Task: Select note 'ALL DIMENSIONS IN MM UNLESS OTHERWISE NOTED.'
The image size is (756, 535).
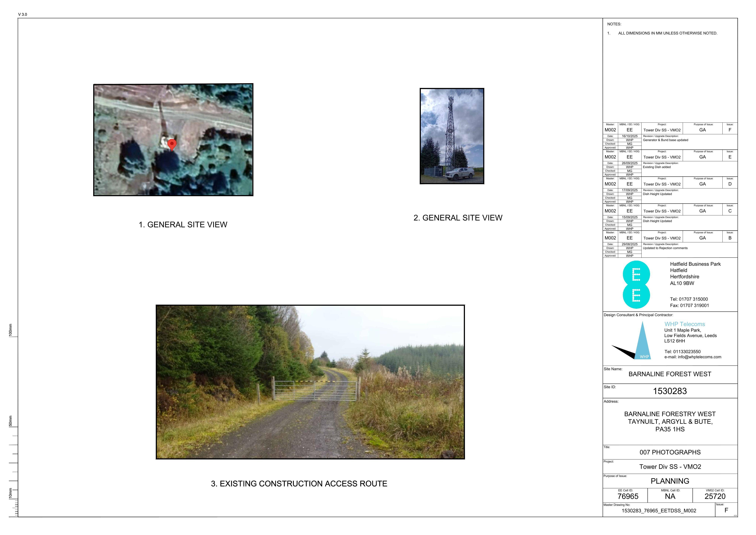Action: (668, 33)
